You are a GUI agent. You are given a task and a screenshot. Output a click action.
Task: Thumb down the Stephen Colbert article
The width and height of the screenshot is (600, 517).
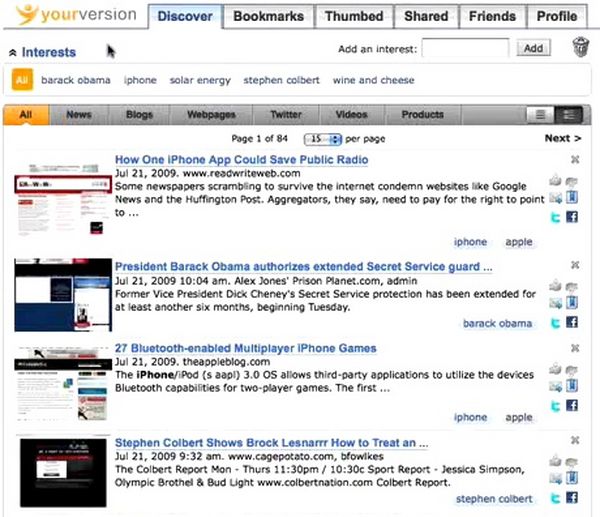click(x=572, y=462)
